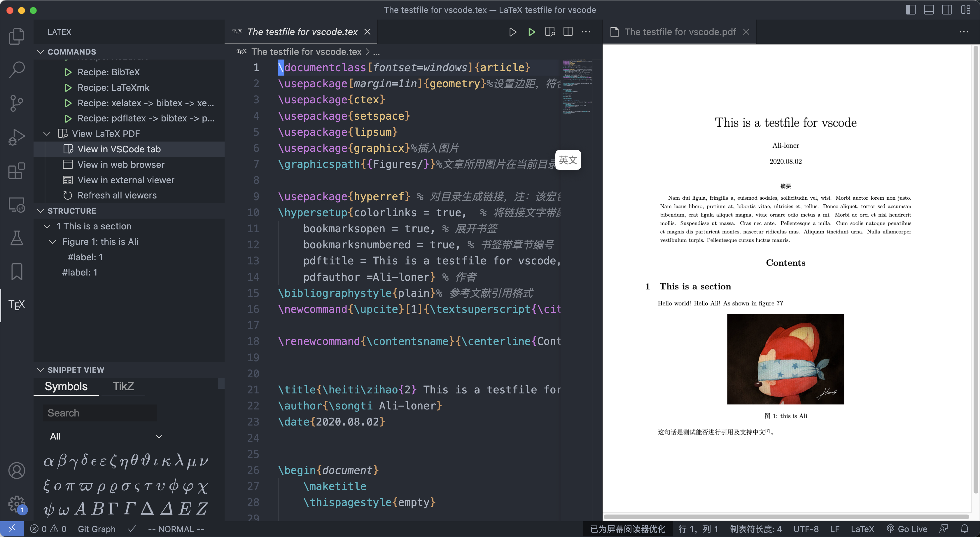Click the green Build LaTeX project button
The height and width of the screenshot is (537, 980).
(x=531, y=32)
